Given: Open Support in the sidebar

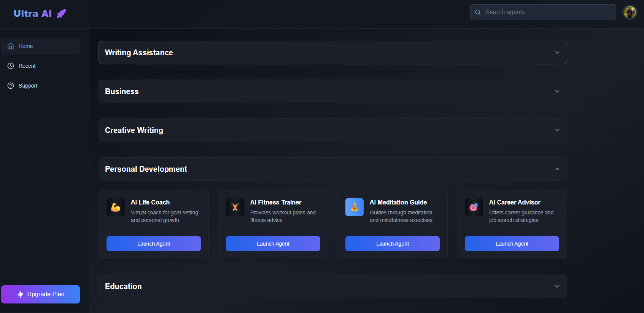Looking at the screenshot, I should click(x=40, y=86).
